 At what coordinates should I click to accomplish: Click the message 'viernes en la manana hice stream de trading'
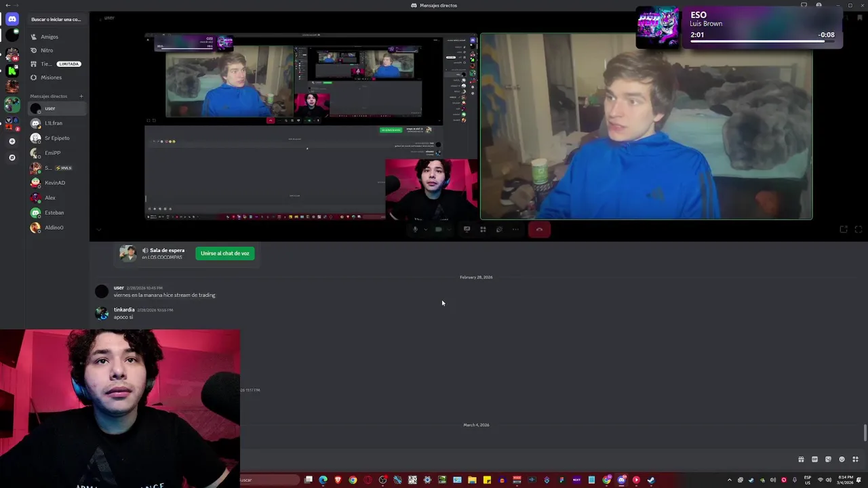click(x=165, y=296)
